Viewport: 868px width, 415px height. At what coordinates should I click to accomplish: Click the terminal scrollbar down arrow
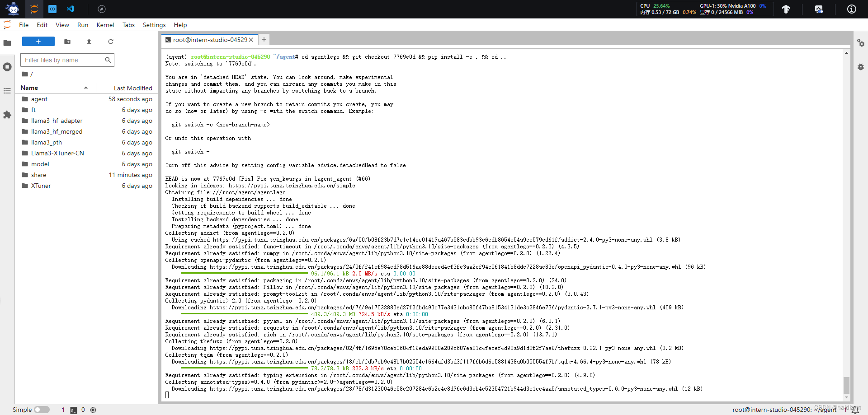coord(846,397)
